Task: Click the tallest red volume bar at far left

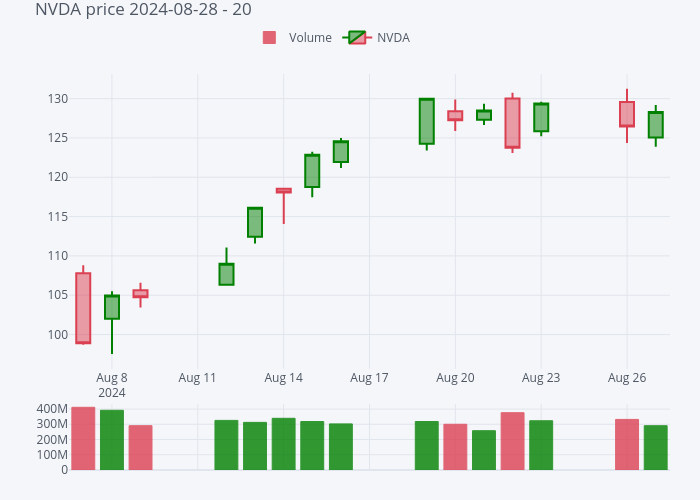Action: pyautogui.click(x=83, y=438)
